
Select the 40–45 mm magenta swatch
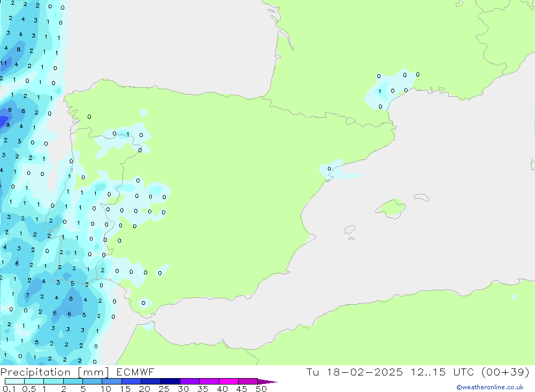coord(228,381)
